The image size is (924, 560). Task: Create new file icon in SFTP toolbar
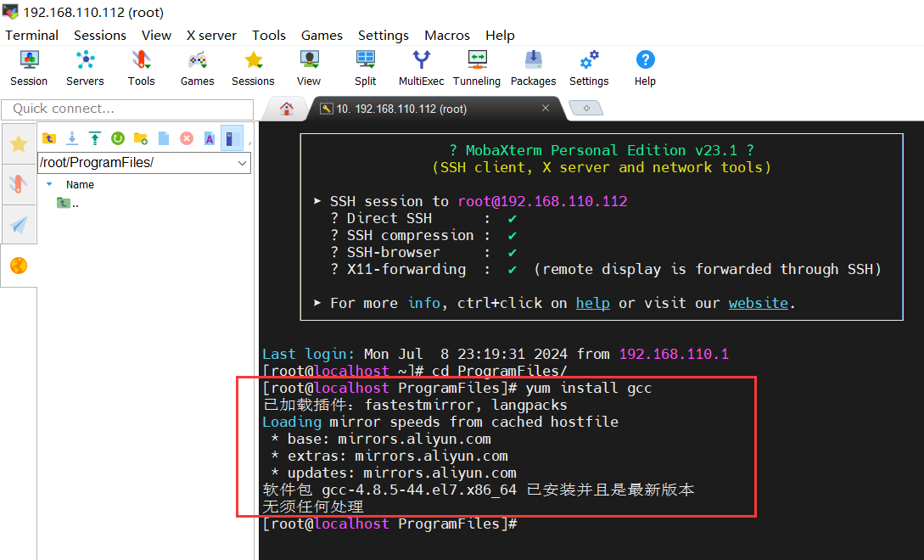(164, 138)
